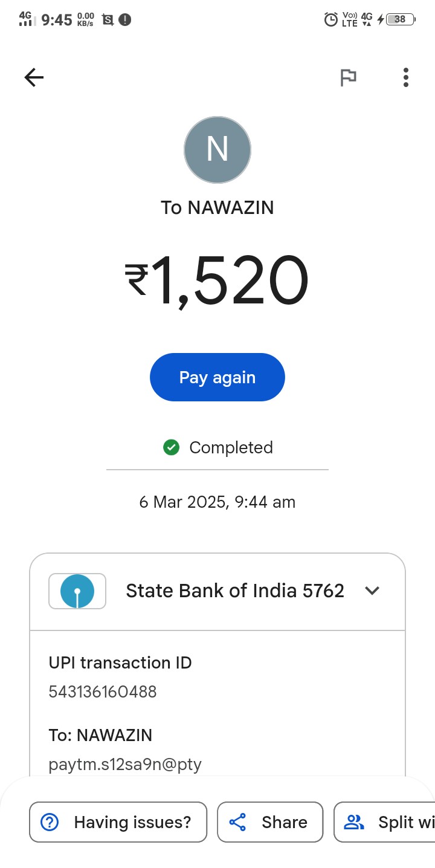Tap the Having issues? button
The image size is (435, 868).
tap(118, 822)
